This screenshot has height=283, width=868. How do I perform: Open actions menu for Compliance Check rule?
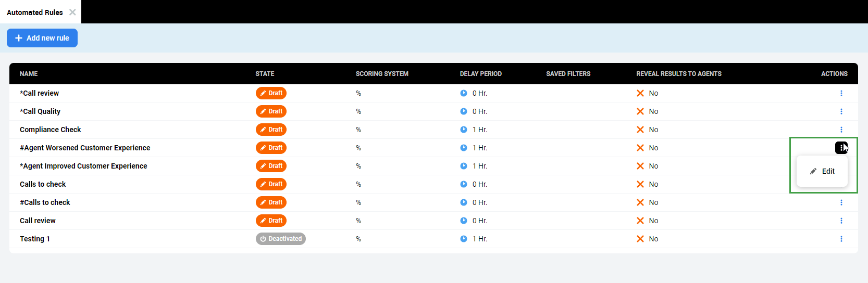(x=841, y=130)
